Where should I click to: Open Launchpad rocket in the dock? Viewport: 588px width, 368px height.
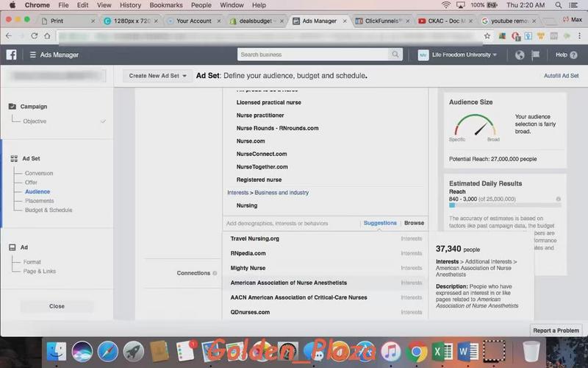pos(134,352)
